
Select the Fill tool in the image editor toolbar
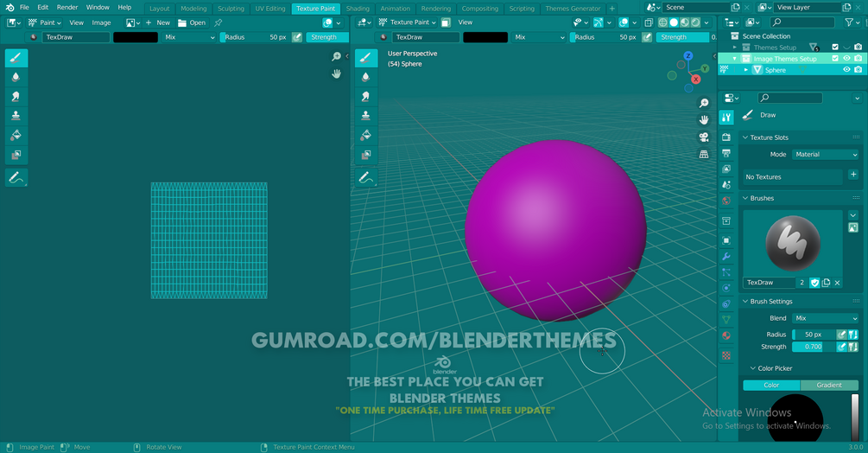pos(16,135)
